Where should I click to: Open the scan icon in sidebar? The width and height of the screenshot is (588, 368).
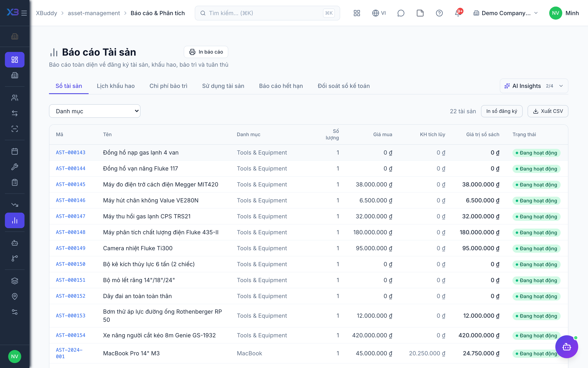point(14,129)
